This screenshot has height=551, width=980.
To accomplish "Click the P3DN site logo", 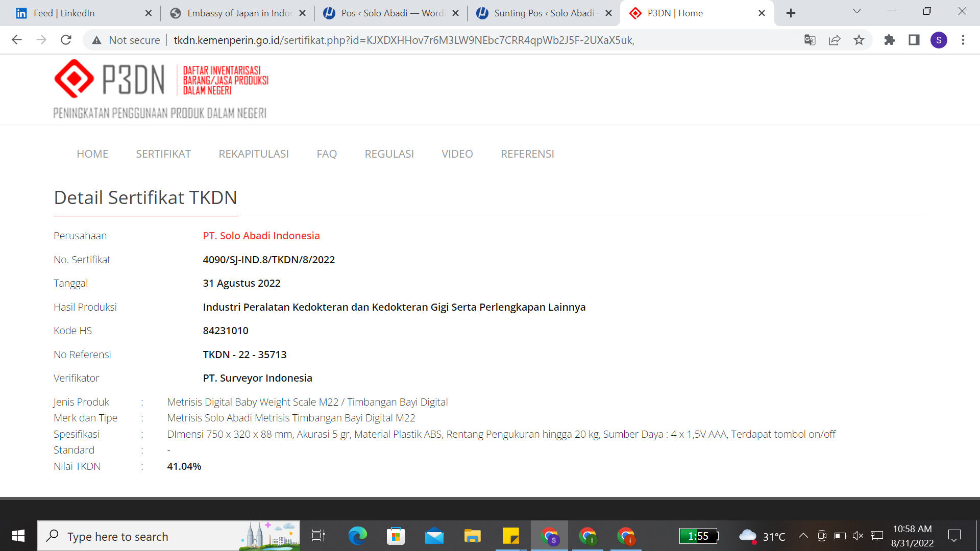I will tap(161, 89).
